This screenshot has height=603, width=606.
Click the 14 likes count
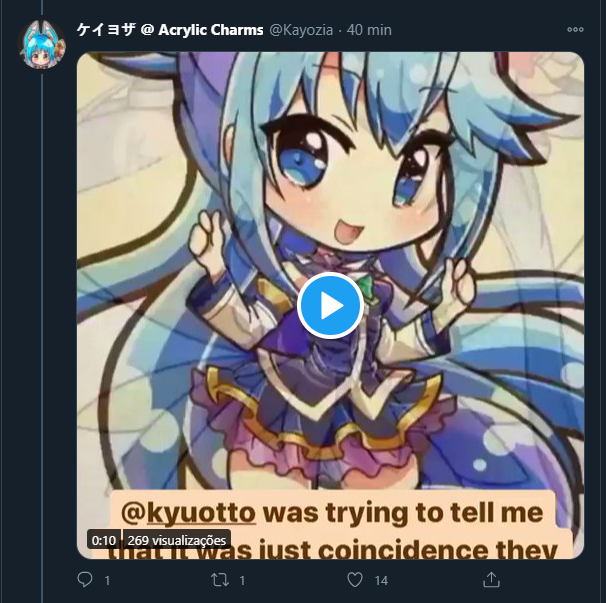coord(381,580)
